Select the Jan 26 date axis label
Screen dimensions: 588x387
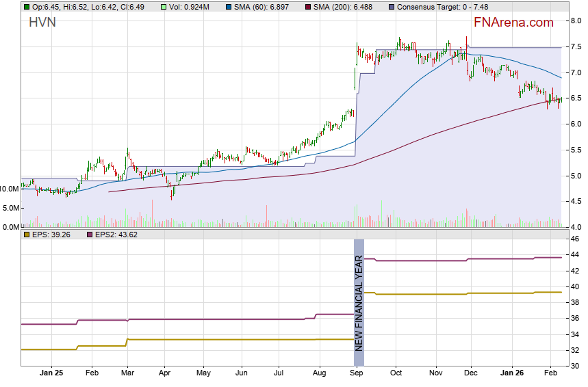pyautogui.click(x=512, y=373)
